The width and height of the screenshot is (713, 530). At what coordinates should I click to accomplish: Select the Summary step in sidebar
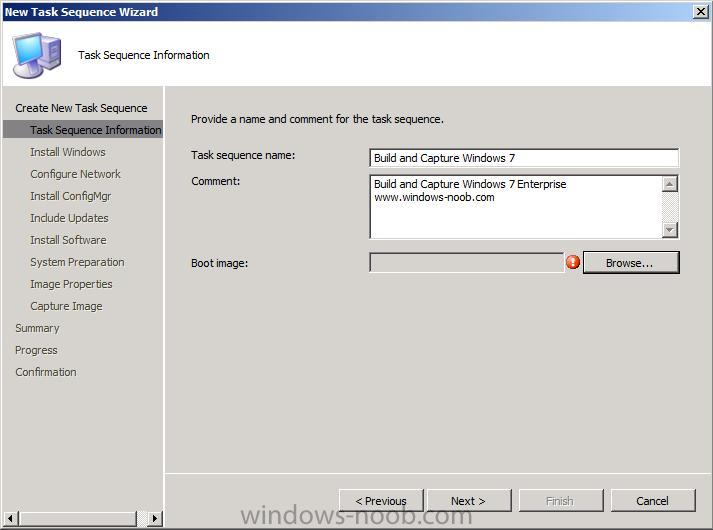(x=37, y=328)
